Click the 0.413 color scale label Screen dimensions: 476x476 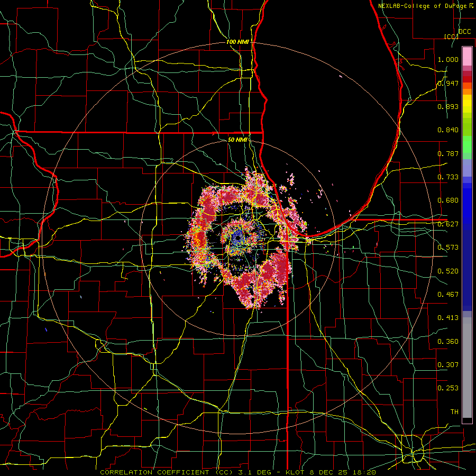(448, 318)
